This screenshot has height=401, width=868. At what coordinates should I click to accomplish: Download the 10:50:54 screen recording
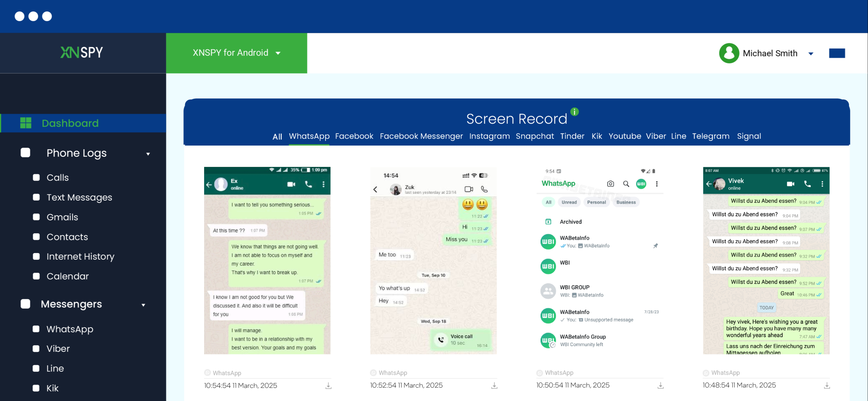pyautogui.click(x=660, y=386)
